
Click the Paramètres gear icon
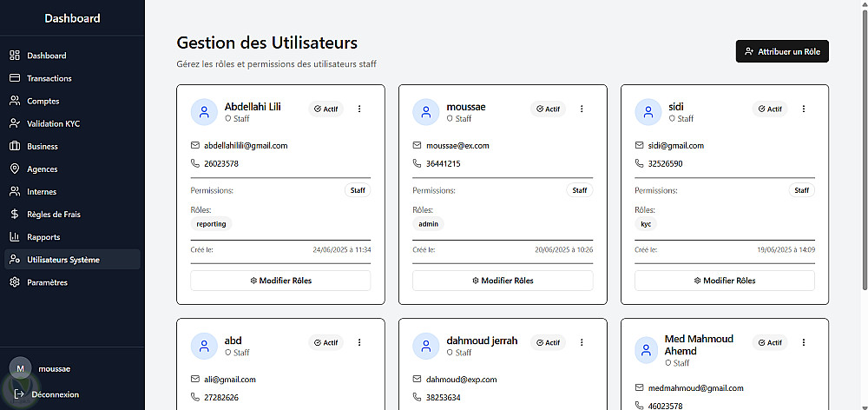click(x=15, y=282)
